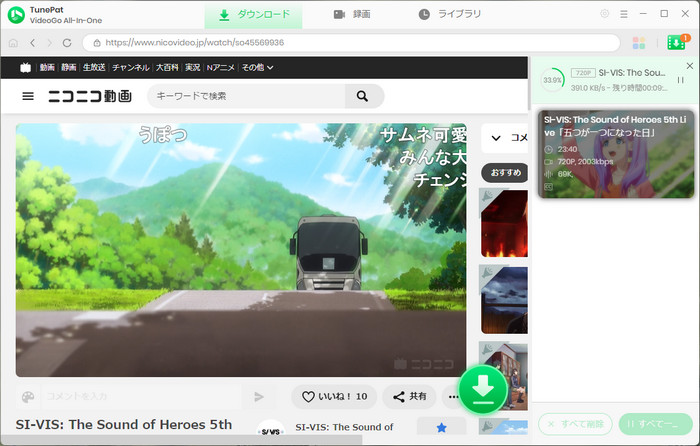
Task: Click the video player with the bus
Action: click(x=241, y=250)
